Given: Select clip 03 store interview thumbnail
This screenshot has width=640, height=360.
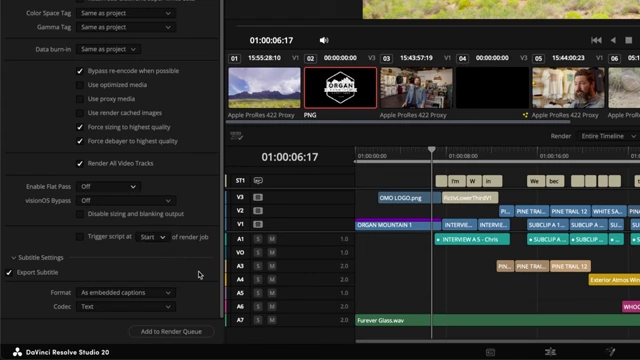Looking at the screenshot, I should click(416, 88).
